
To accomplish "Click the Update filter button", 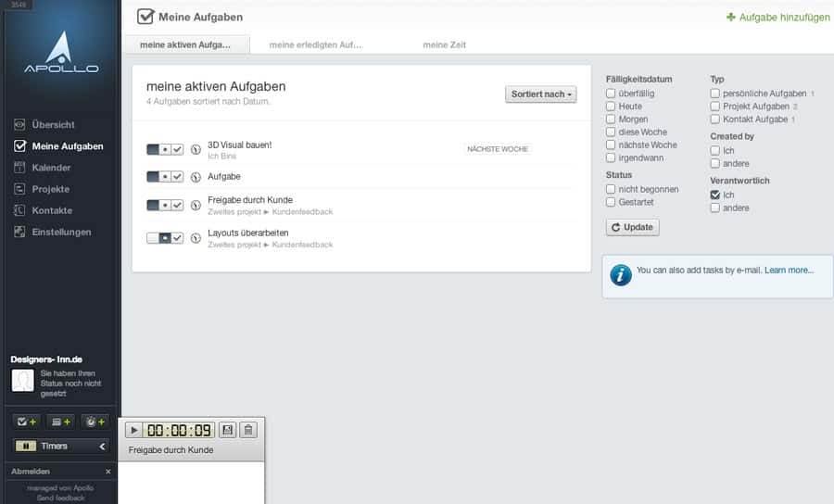I will 632,227.
